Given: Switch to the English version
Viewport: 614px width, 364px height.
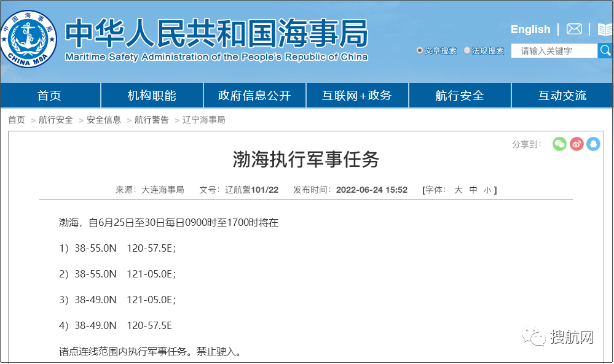Looking at the screenshot, I should coord(530,29).
